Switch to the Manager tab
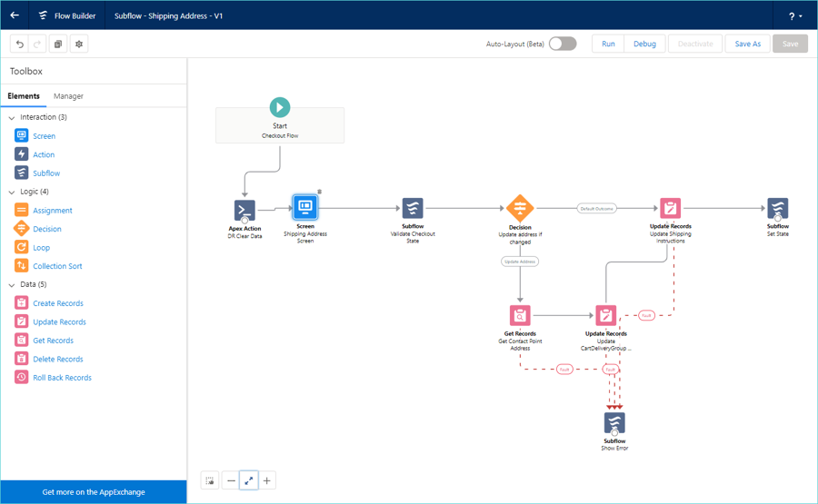818x504 pixels. (68, 96)
